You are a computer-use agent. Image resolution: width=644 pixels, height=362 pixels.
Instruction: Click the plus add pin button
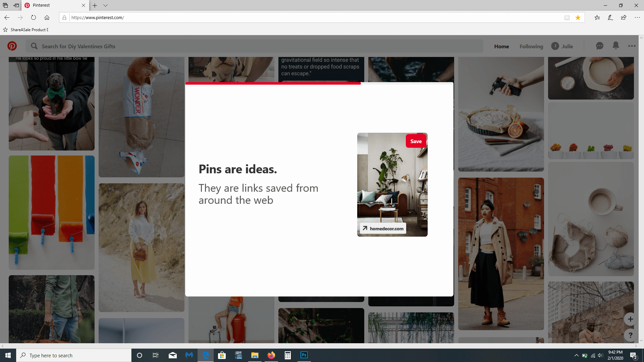[630, 319]
